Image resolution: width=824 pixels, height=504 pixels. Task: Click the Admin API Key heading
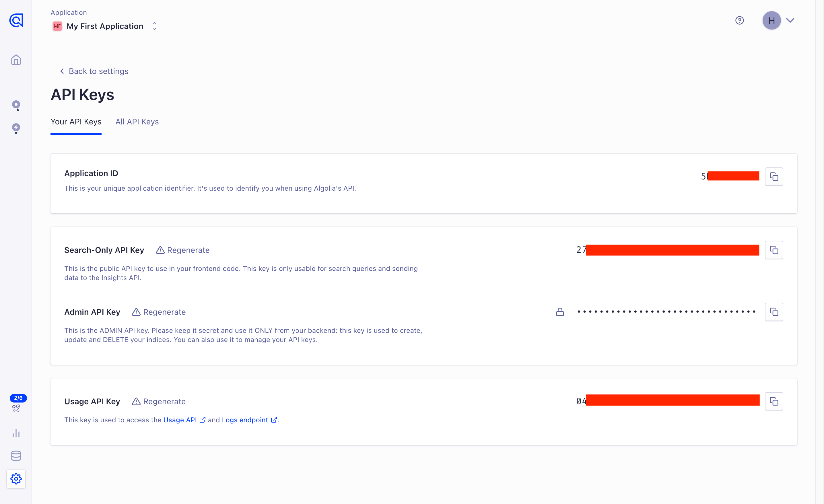(92, 312)
